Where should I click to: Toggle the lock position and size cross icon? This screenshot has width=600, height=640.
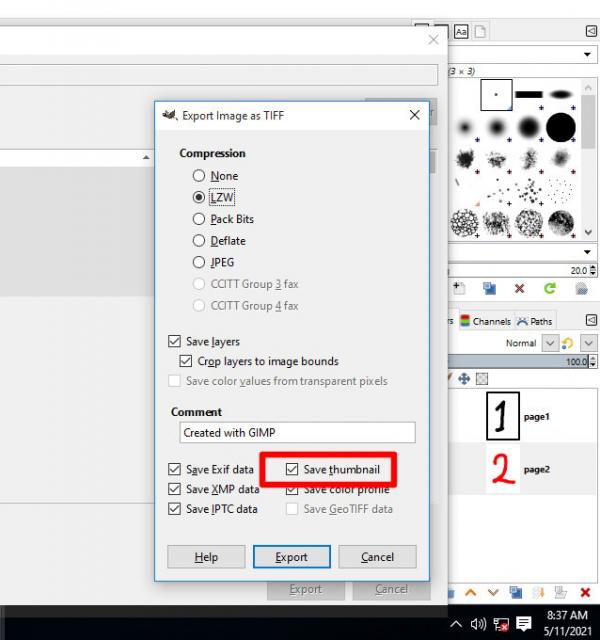pos(464,379)
